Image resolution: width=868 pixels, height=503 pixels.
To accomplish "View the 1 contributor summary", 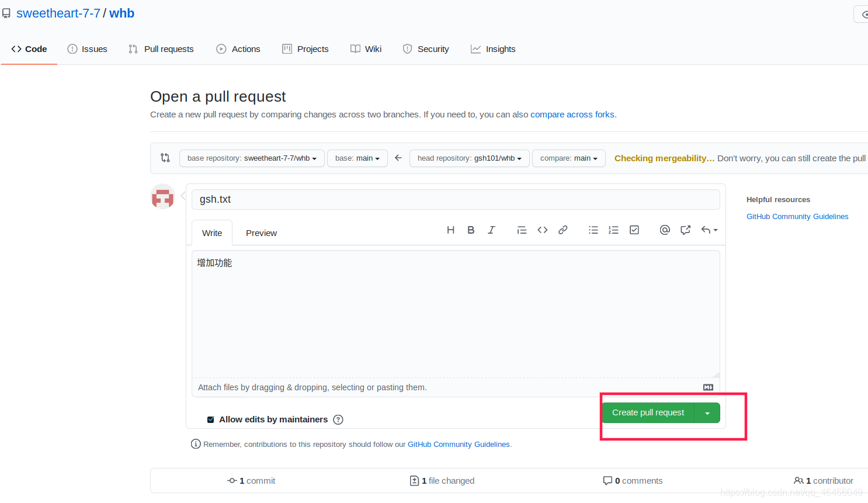I will [x=824, y=481].
